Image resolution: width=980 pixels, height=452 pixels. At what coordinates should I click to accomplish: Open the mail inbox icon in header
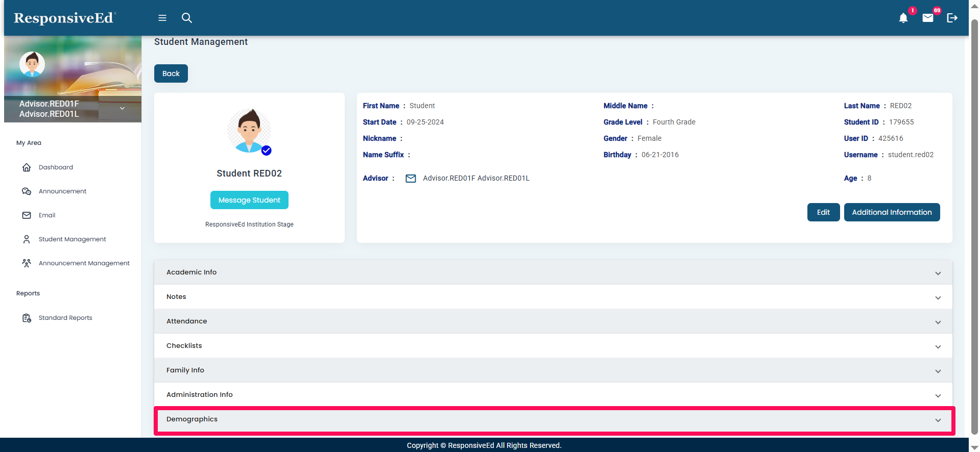(x=927, y=18)
